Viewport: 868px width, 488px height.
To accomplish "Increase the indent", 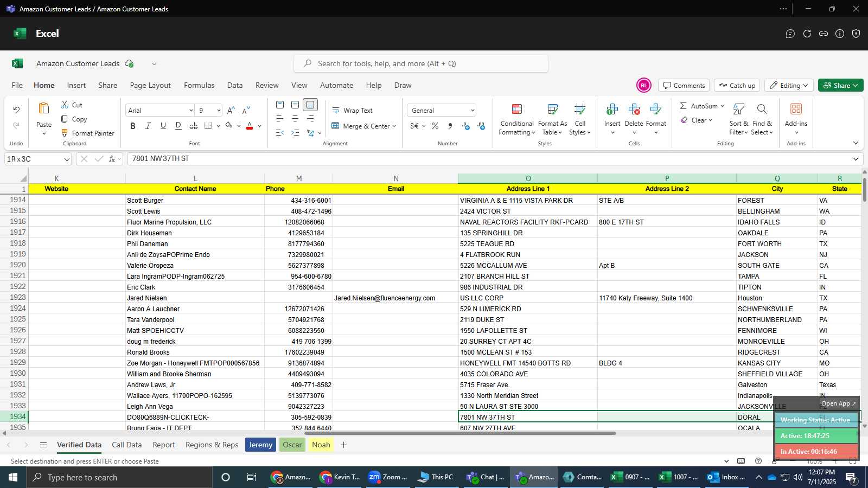I will [x=295, y=133].
